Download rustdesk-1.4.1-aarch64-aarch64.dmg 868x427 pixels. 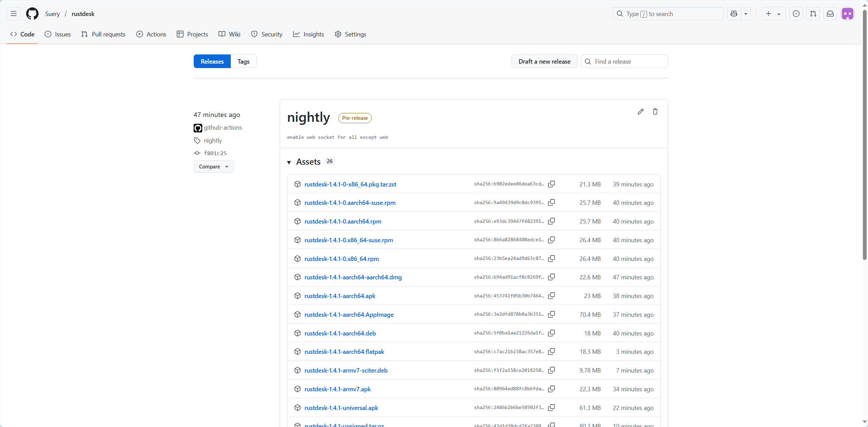point(353,277)
